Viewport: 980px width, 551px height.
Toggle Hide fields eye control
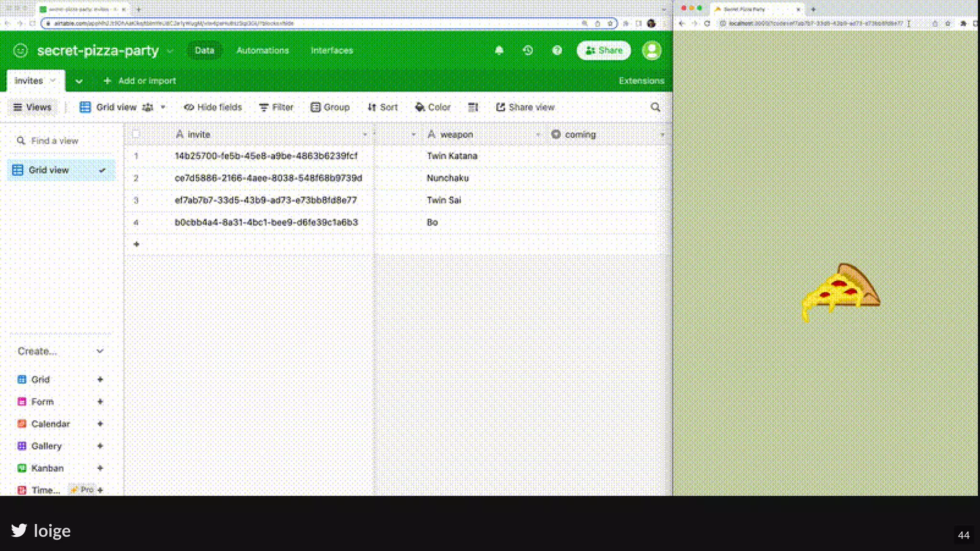tap(213, 107)
